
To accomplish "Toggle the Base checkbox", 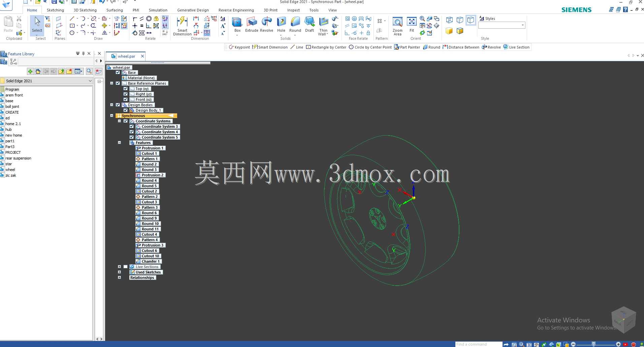I will point(118,73).
